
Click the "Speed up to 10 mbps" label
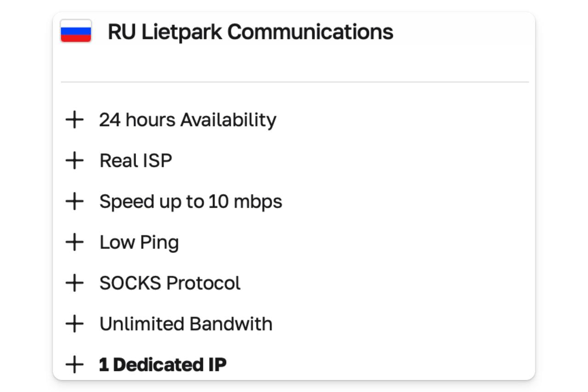[x=191, y=201]
